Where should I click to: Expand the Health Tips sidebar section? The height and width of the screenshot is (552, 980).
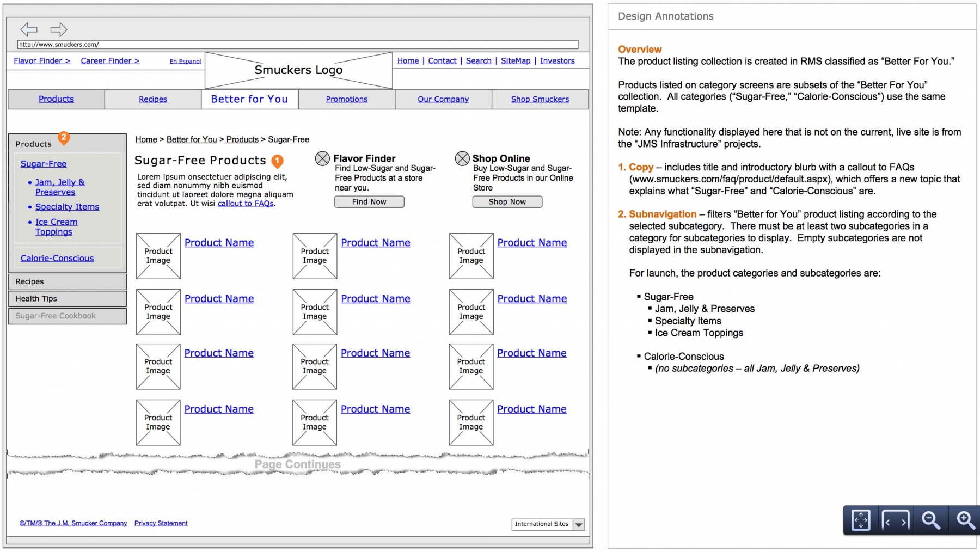tap(68, 299)
